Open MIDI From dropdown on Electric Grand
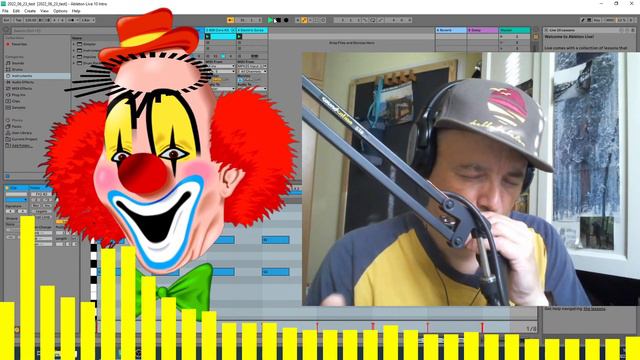Viewport: 640px width, 360px height. (x=252, y=66)
